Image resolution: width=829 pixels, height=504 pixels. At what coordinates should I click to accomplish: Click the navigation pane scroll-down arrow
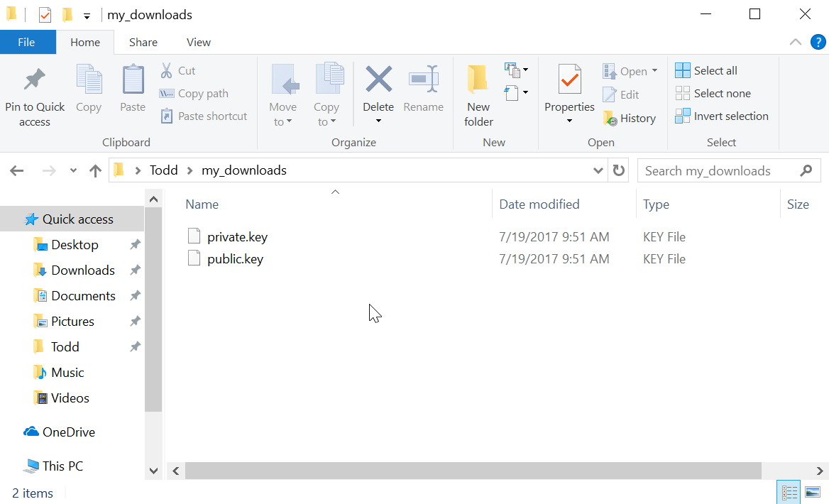[x=154, y=471]
